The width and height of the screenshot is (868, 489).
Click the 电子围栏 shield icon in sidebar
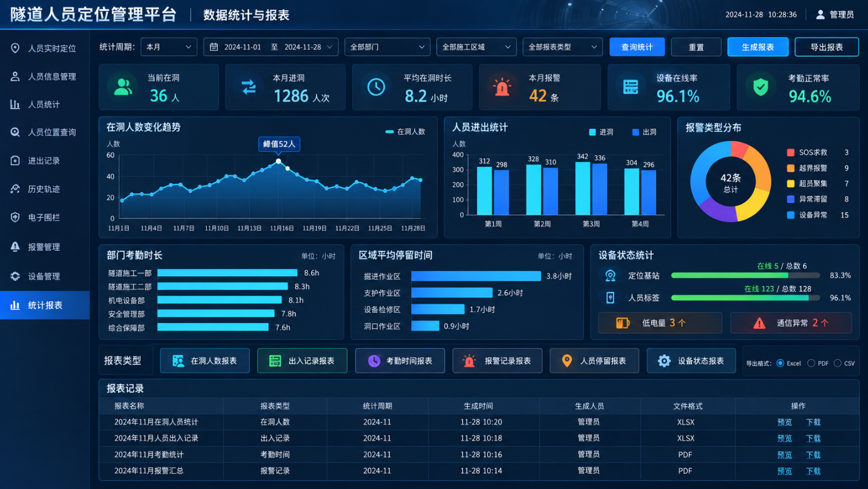pyautogui.click(x=15, y=217)
